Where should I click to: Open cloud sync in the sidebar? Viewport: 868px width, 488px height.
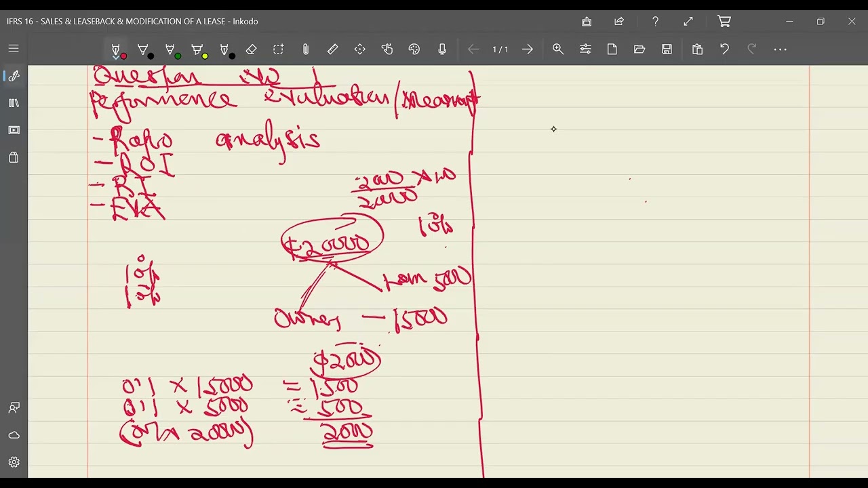[x=14, y=435]
